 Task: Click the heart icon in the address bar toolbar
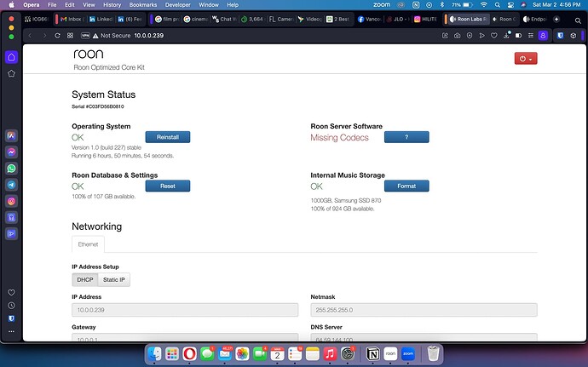[x=494, y=36]
